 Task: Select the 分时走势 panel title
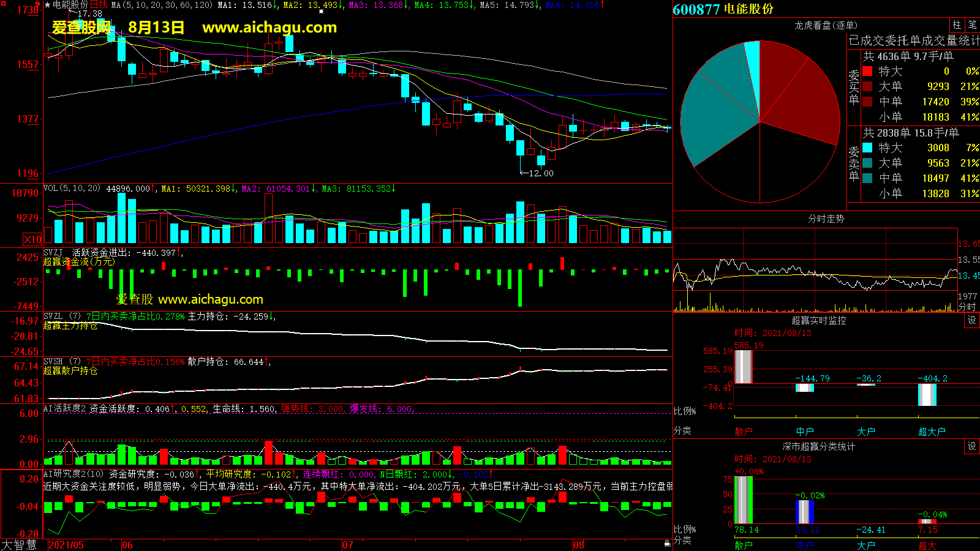pos(826,219)
